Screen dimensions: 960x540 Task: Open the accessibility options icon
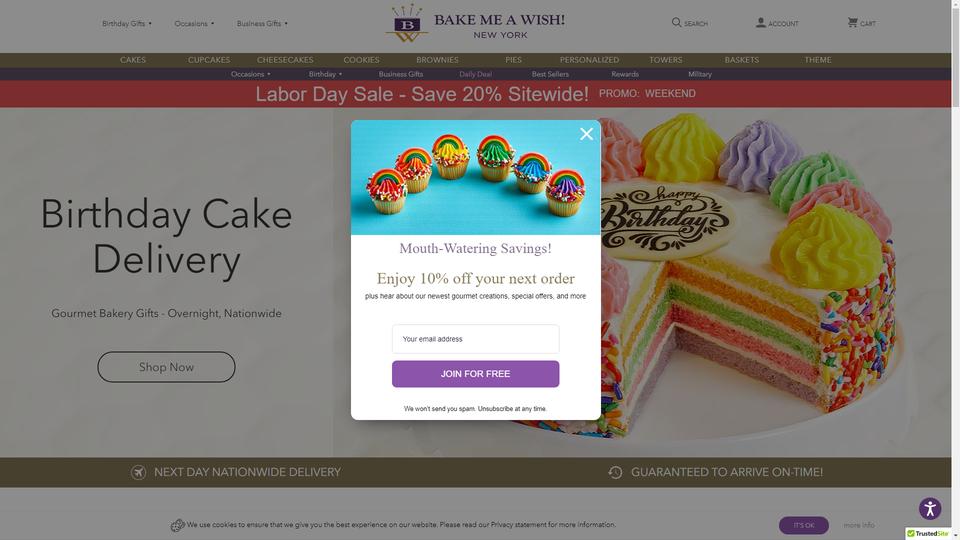(x=929, y=509)
